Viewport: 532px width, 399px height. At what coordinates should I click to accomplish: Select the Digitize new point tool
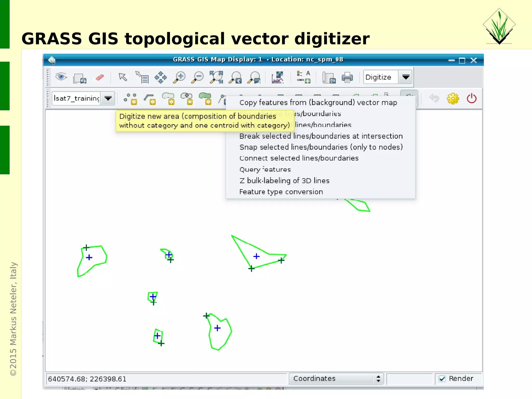[x=131, y=99]
